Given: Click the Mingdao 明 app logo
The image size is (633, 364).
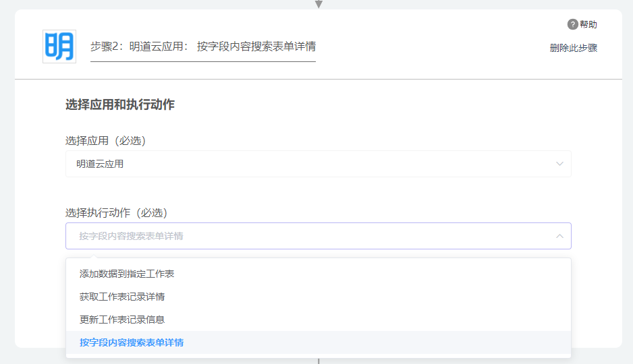Looking at the screenshot, I should click(59, 47).
